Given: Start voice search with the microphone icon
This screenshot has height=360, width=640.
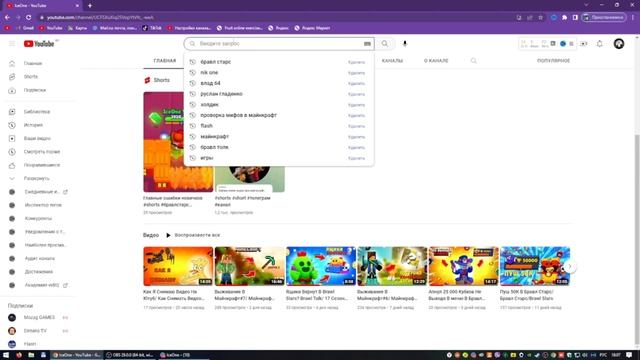Looking at the screenshot, I should [404, 44].
